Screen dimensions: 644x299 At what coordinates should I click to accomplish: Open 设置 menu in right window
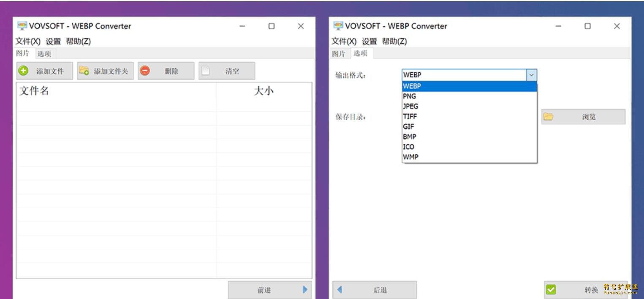pos(370,41)
